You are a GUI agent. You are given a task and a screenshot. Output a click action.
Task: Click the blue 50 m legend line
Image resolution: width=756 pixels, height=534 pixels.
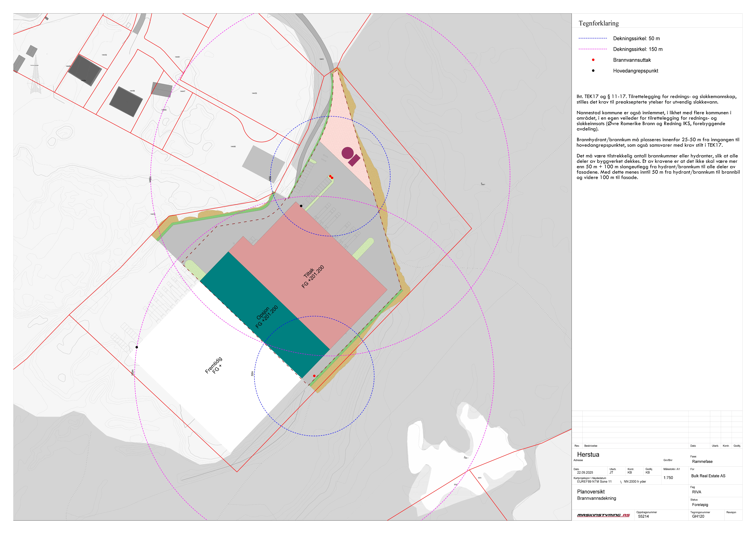593,38
